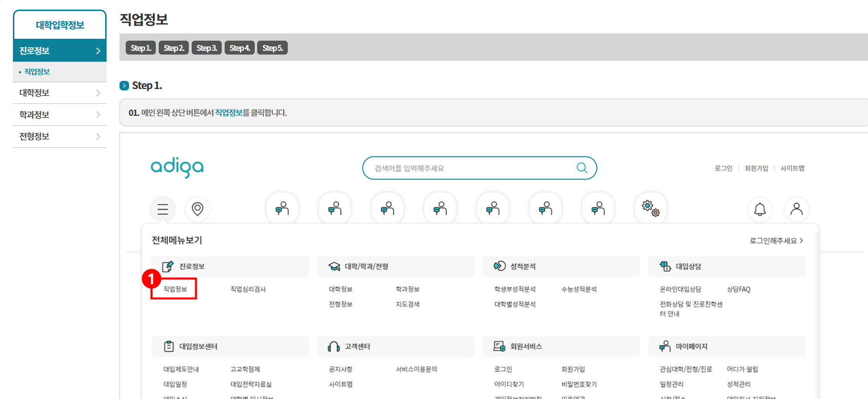Click the map location pin icon
The height and width of the screenshot is (399, 868).
pos(197,209)
